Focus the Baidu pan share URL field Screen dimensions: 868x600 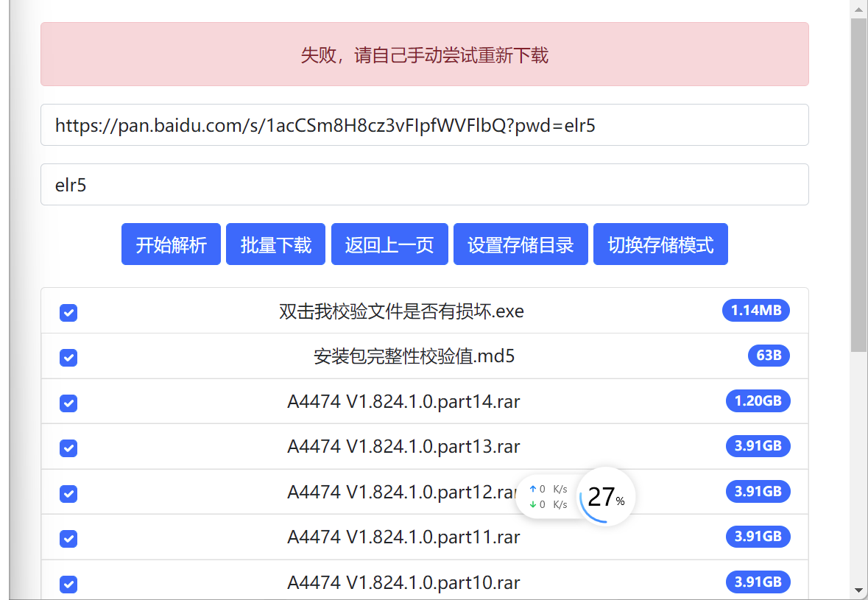(x=425, y=125)
